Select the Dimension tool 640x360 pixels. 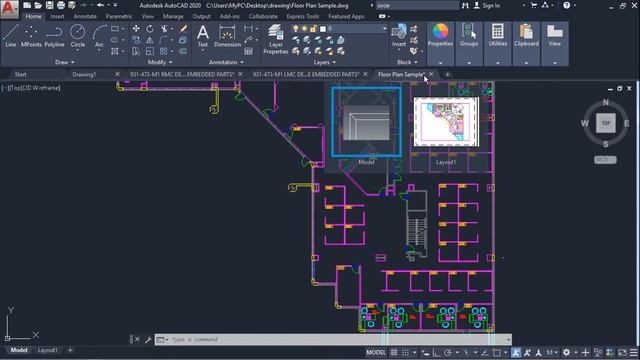pyautogui.click(x=227, y=36)
